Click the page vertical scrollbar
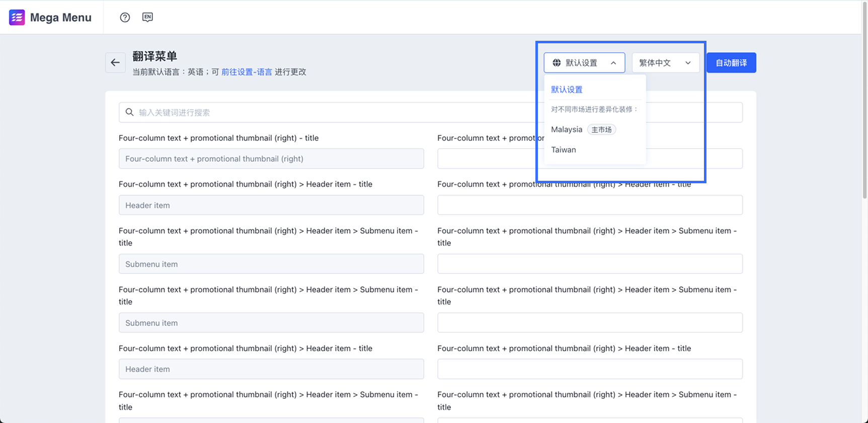The width and height of the screenshot is (868, 423). click(x=864, y=101)
